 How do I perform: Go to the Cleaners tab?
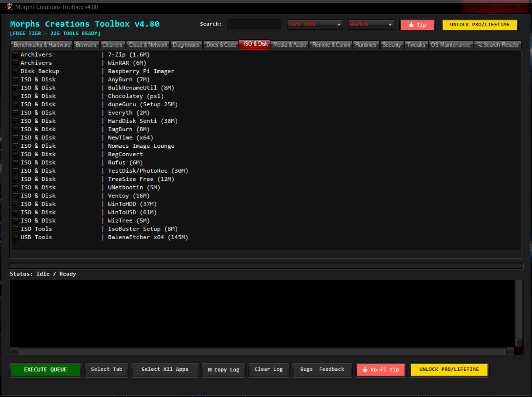click(112, 45)
